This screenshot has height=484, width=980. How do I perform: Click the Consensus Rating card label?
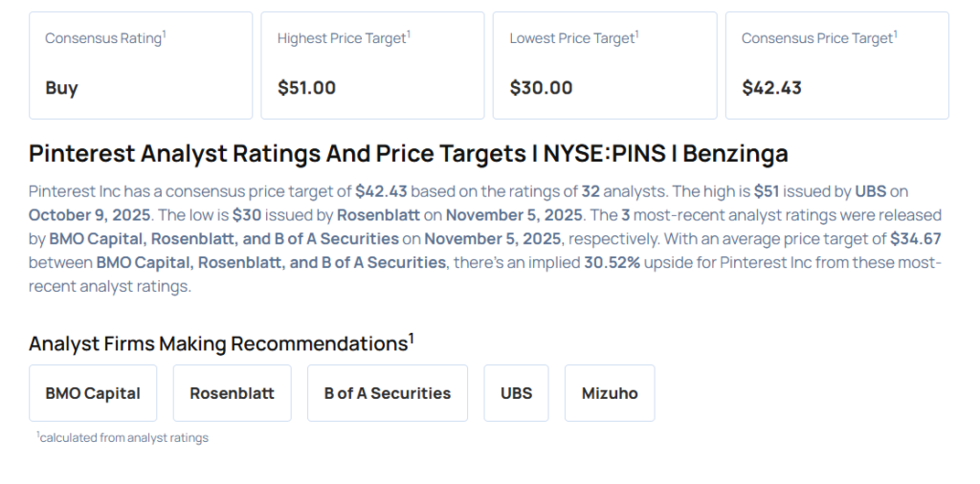[105, 38]
